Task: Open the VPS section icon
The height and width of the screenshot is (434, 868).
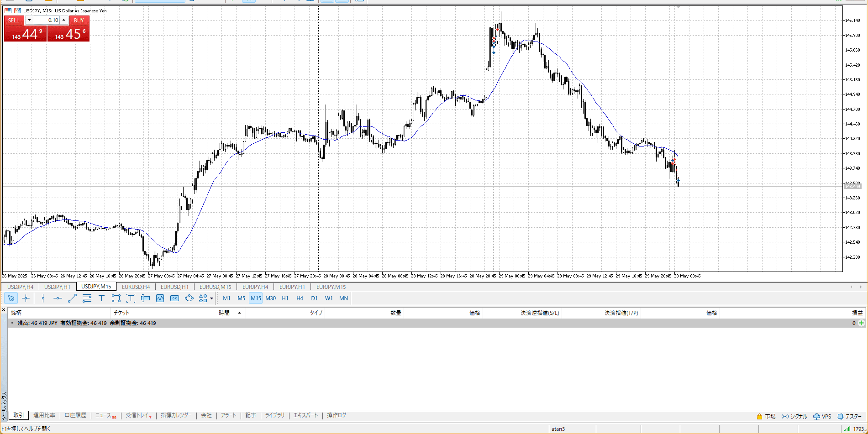Action: coord(816,416)
